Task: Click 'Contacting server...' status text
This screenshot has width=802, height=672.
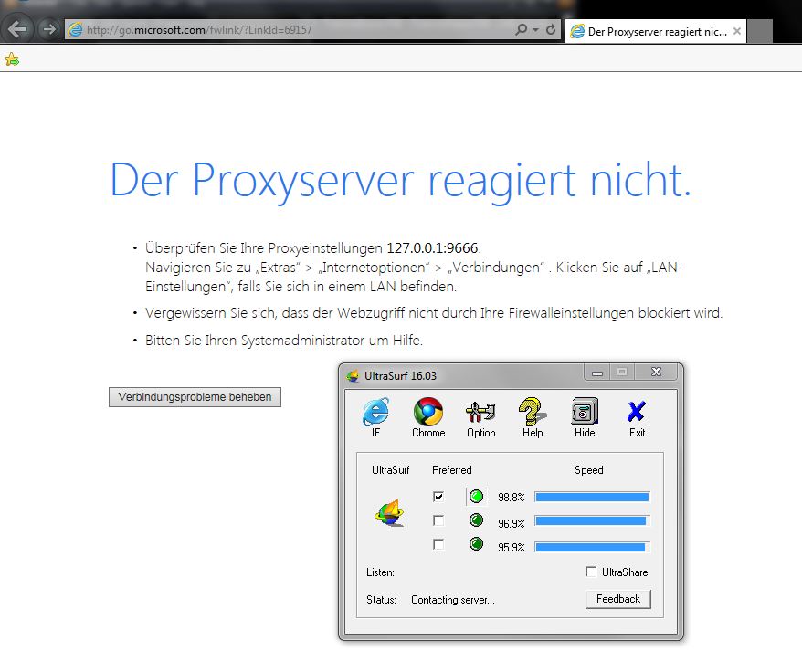Action: 453,600
